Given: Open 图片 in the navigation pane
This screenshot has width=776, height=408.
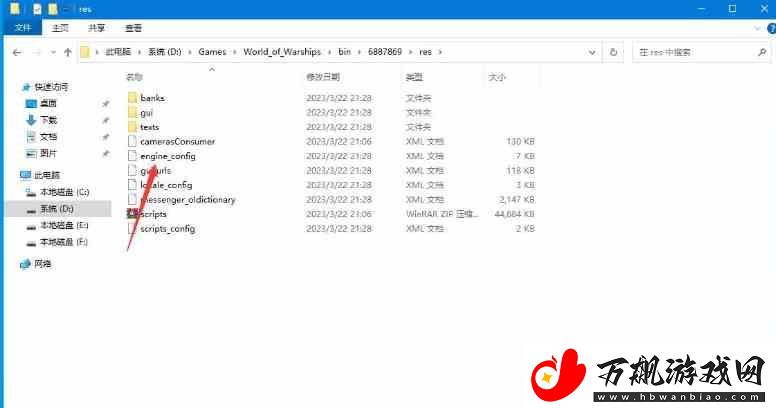Looking at the screenshot, I should 48,153.
